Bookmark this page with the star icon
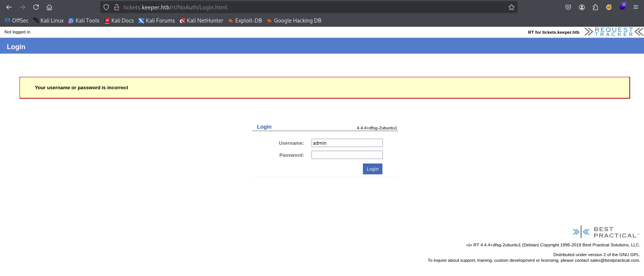 pyautogui.click(x=511, y=7)
